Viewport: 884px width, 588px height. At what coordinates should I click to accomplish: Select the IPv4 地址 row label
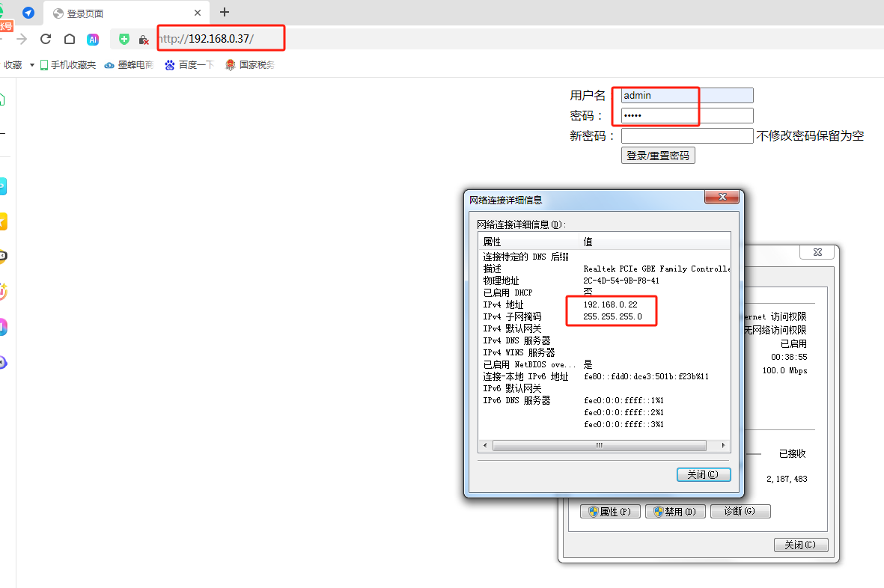click(x=504, y=304)
